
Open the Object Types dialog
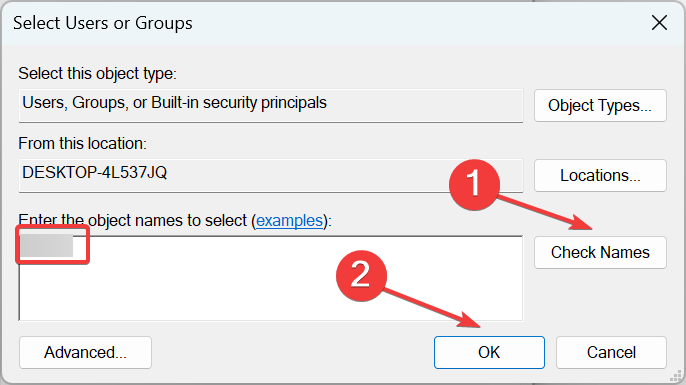600,105
